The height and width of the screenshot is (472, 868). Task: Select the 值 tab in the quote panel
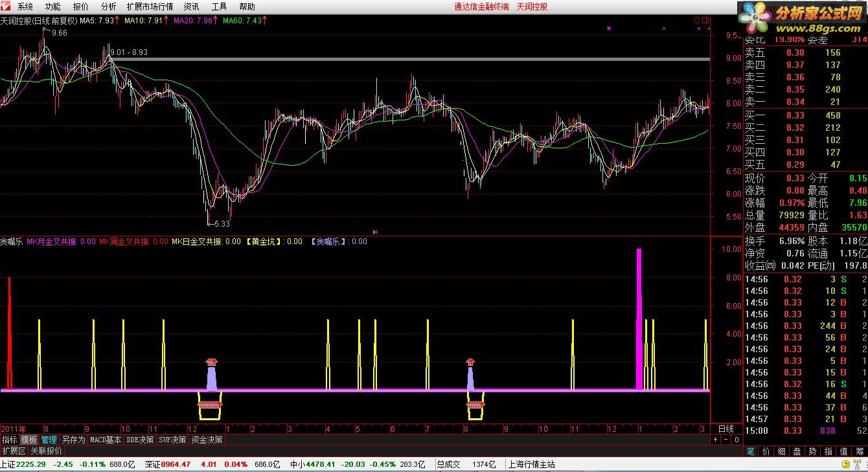coord(844,451)
